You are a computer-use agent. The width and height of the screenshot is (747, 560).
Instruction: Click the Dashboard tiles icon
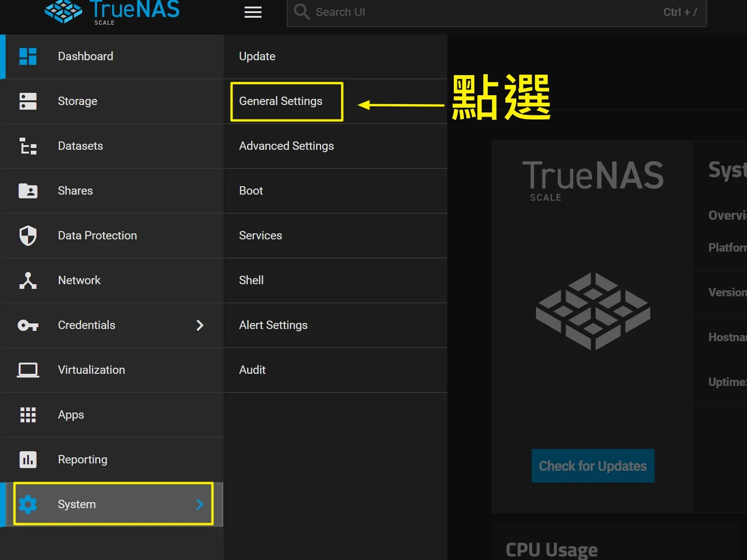pyautogui.click(x=28, y=56)
